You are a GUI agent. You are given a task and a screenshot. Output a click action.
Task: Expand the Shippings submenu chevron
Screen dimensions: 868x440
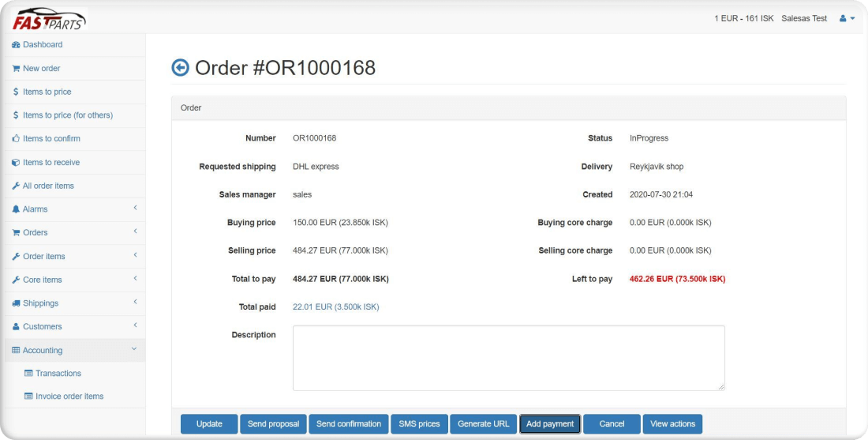click(x=135, y=303)
